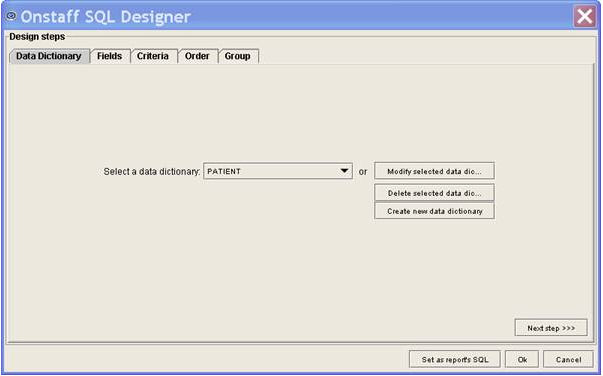Create new data dictionary
Image resolution: width=603 pixels, height=376 pixels.
(x=434, y=211)
